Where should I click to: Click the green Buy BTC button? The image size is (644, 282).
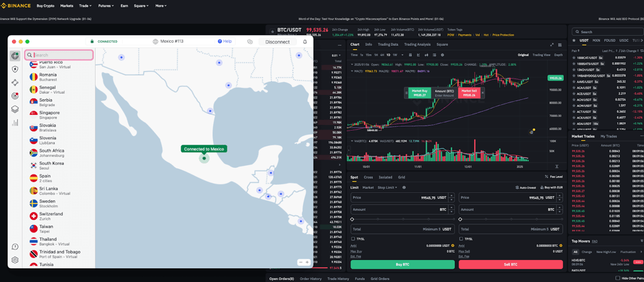tap(402, 264)
